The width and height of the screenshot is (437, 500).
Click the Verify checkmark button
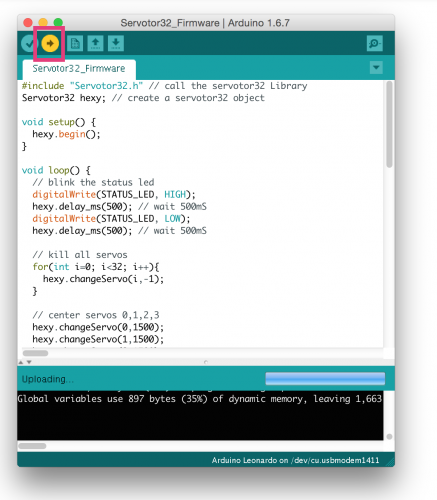(28, 44)
